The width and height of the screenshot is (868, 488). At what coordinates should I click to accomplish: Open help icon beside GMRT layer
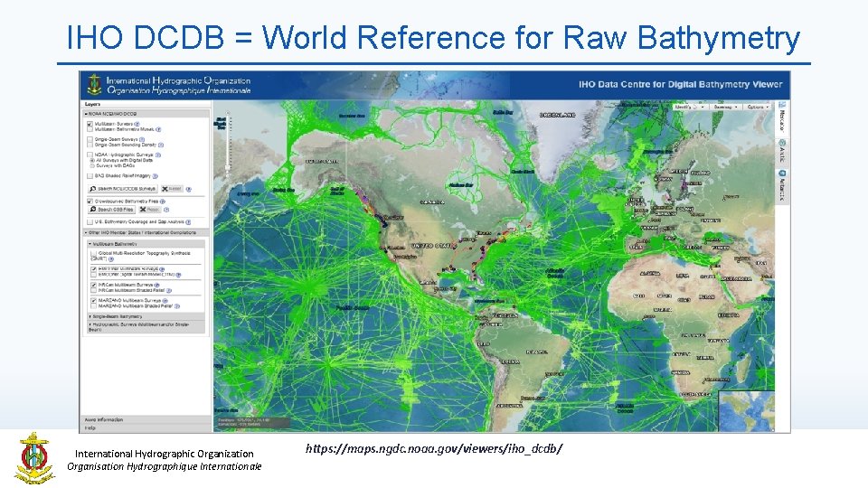pyautogui.click(x=111, y=259)
